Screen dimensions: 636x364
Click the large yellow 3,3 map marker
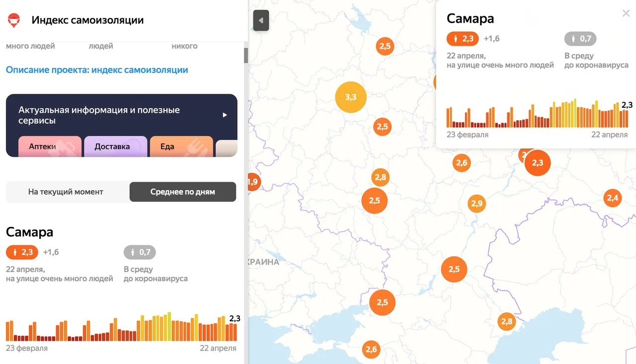[x=351, y=97]
